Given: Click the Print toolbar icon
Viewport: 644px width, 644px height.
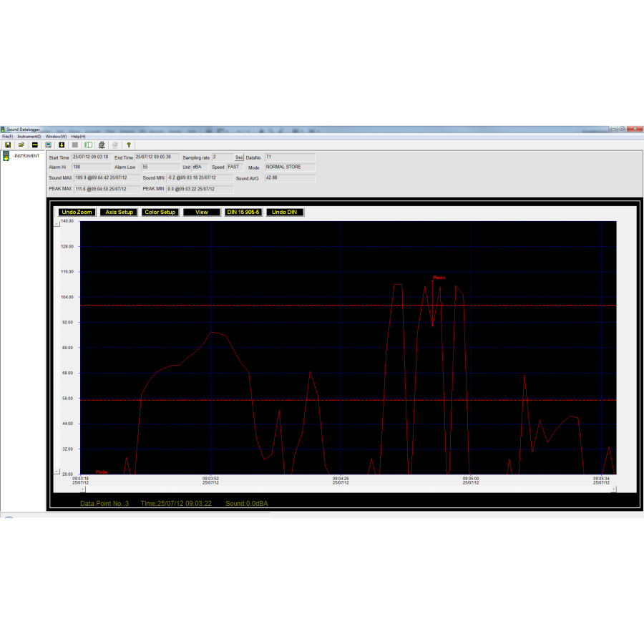Looking at the screenshot, I should (x=102, y=145).
